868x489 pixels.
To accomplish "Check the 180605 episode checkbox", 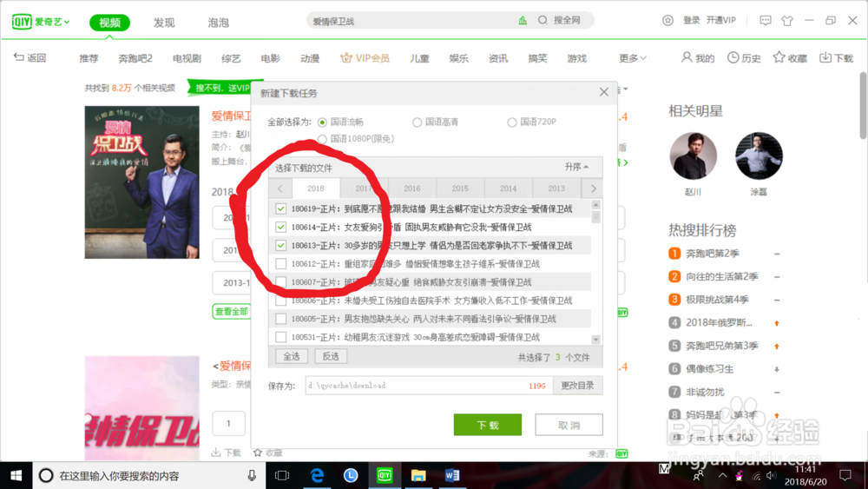I will point(280,319).
